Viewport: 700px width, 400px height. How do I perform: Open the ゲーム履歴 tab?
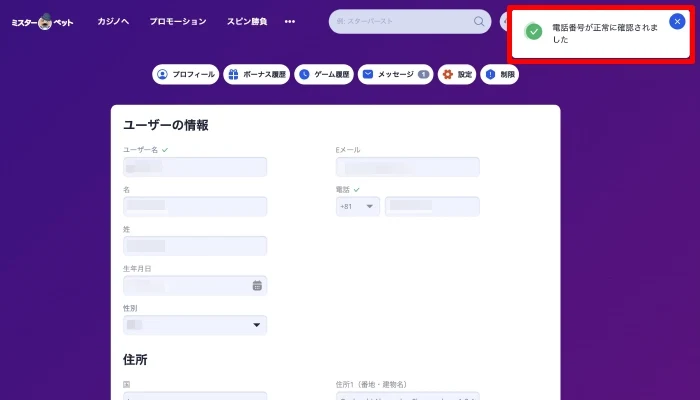pyautogui.click(x=324, y=74)
